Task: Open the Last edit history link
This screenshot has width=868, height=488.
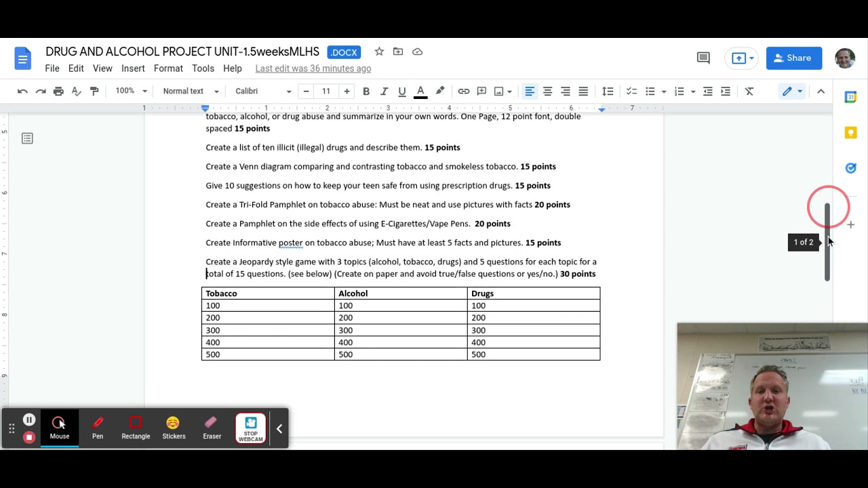Action: coord(313,68)
